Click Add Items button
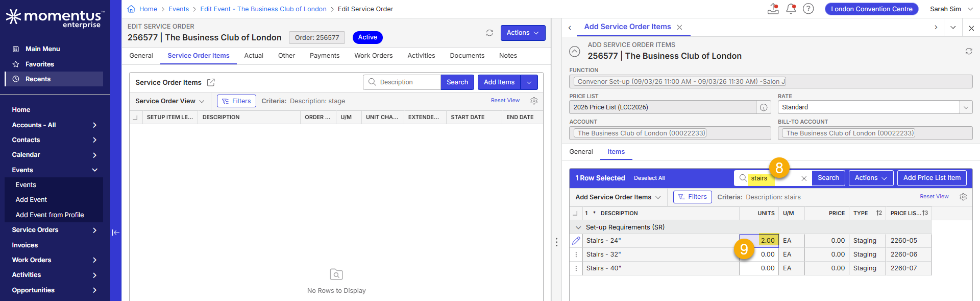This screenshot has height=301, width=980. coord(499,82)
